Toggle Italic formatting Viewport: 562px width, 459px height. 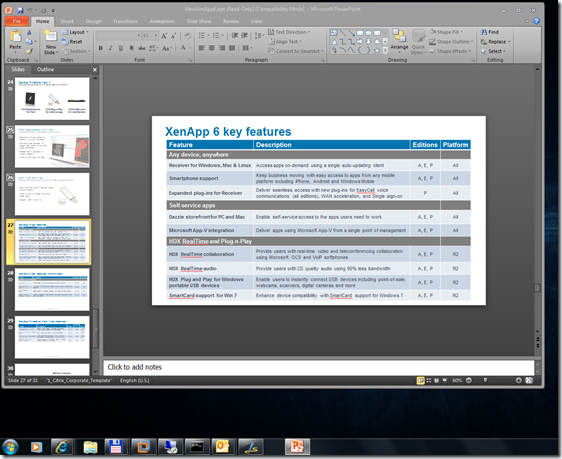(110, 48)
